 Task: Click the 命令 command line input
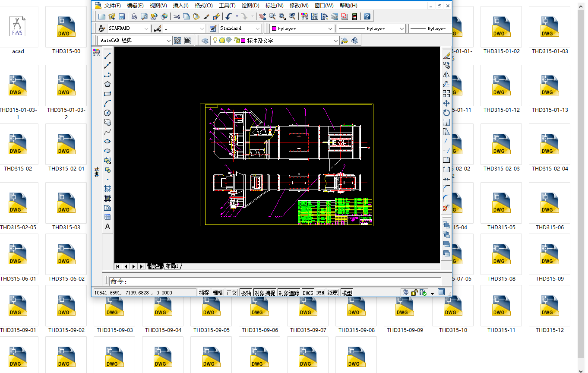pos(275,281)
